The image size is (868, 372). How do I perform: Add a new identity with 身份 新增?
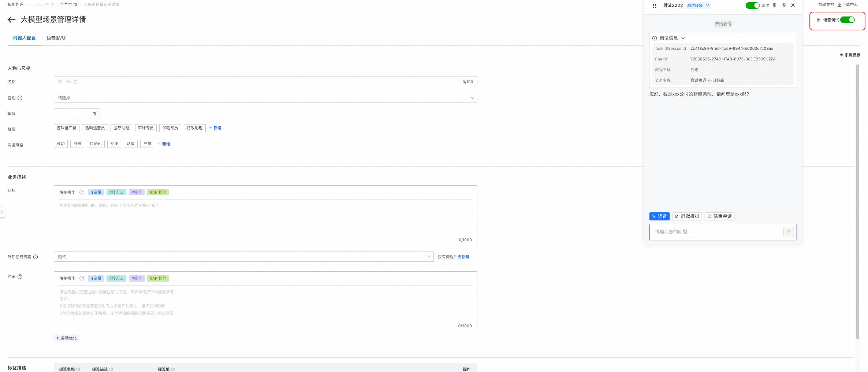(x=215, y=128)
